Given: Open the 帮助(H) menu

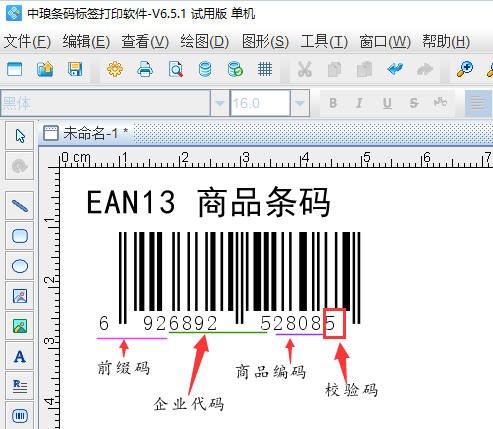Looking at the screenshot, I should coord(446,42).
